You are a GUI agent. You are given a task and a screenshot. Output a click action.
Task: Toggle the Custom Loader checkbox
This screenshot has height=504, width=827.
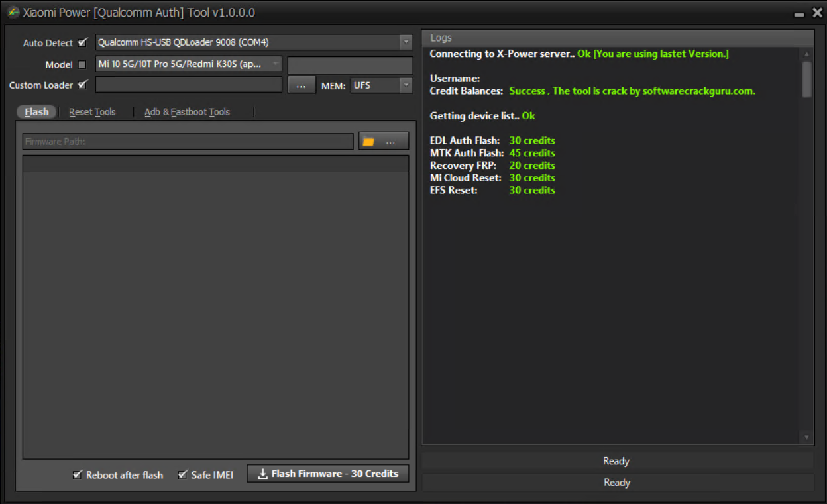[x=82, y=85]
